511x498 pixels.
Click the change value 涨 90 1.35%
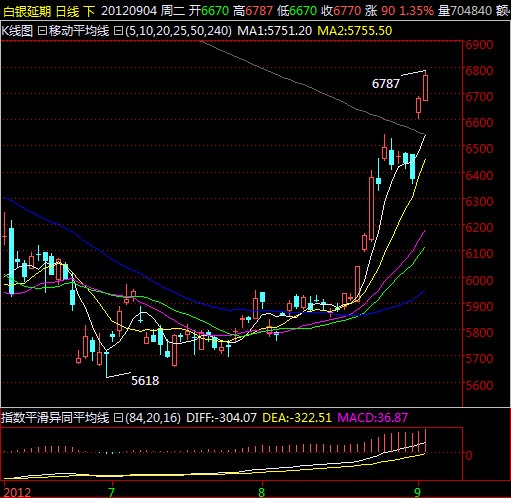coord(399,11)
